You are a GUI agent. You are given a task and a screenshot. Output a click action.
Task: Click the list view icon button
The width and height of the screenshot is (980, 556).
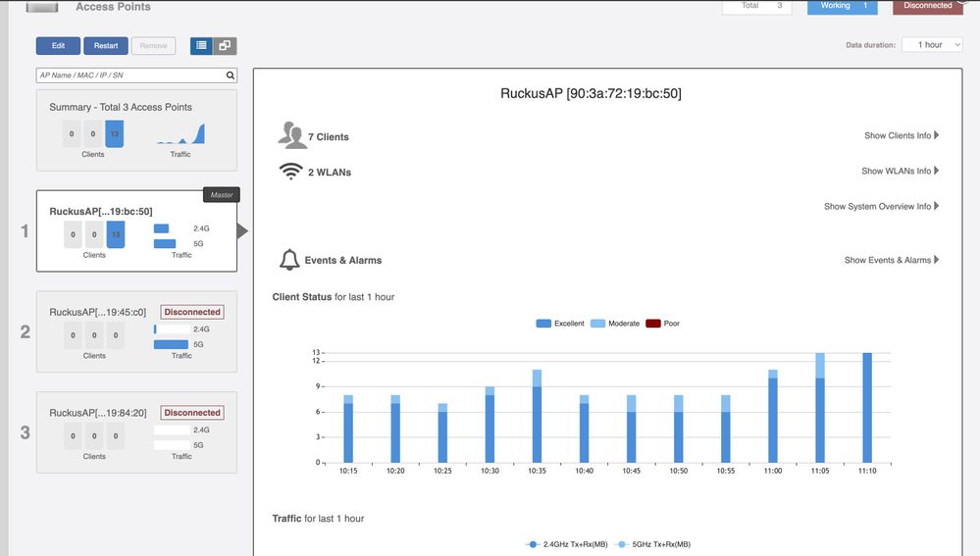pyautogui.click(x=201, y=46)
